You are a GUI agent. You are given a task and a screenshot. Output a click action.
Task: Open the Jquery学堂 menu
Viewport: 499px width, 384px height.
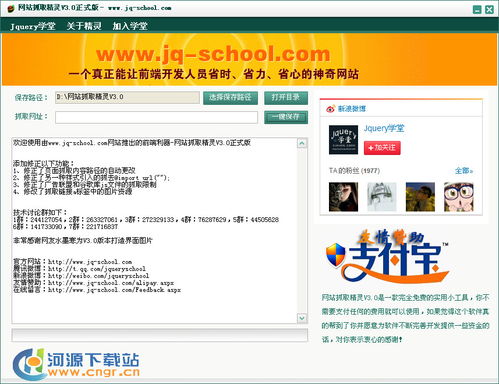[33, 26]
